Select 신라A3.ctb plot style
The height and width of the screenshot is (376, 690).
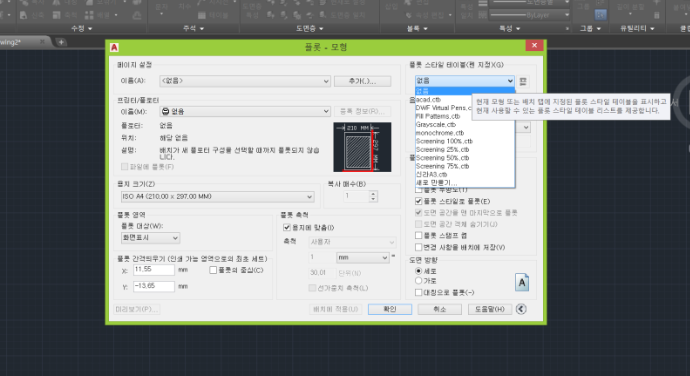click(465, 174)
